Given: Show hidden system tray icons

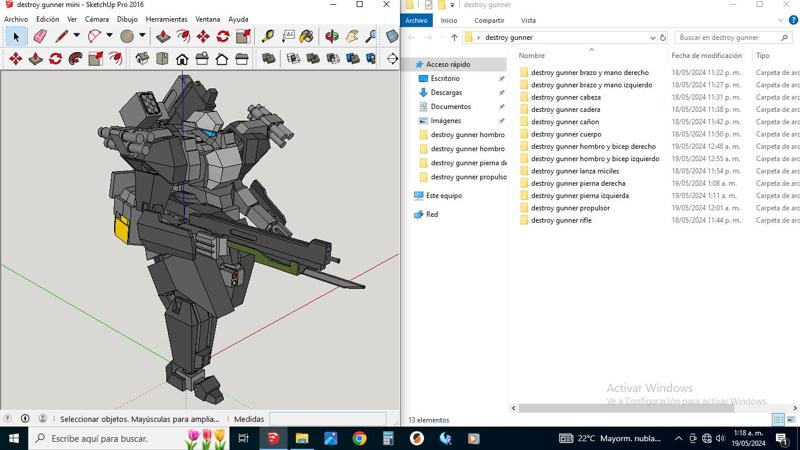Looking at the screenshot, I should click(x=679, y=438).
